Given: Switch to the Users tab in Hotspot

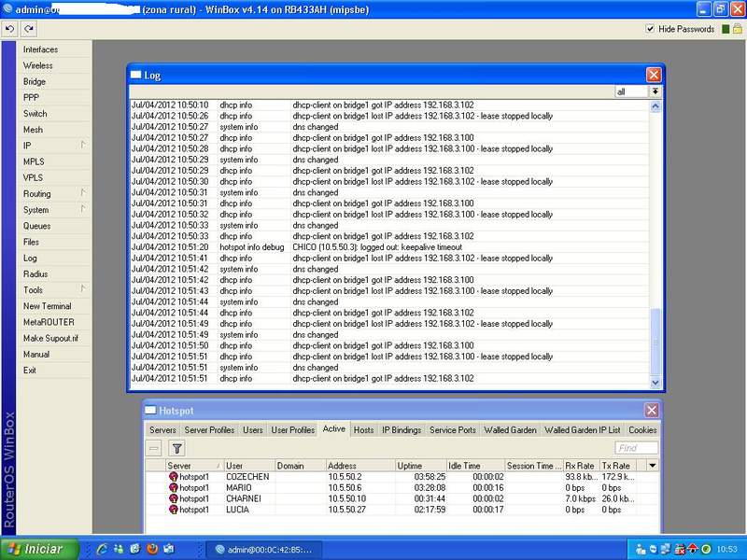Looking at the screenshot, I should click(252, 430).
